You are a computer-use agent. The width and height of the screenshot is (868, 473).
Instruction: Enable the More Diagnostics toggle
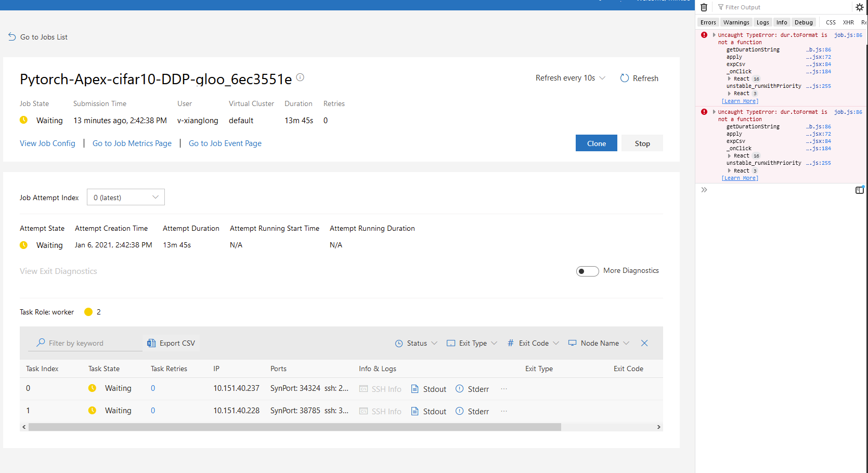[x=587, y=271]
